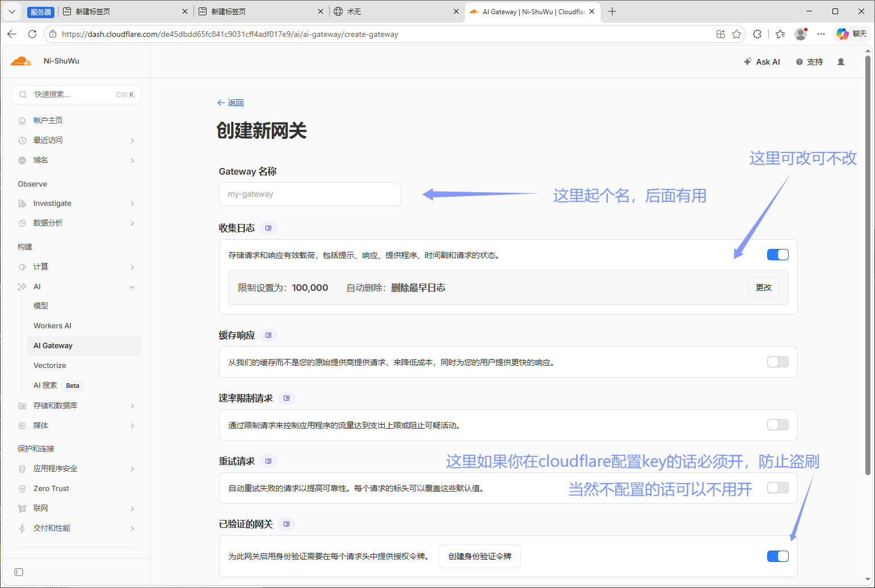Click the Cloudflare logo icon
Screen dimensions: 875x588
[21, 61]
